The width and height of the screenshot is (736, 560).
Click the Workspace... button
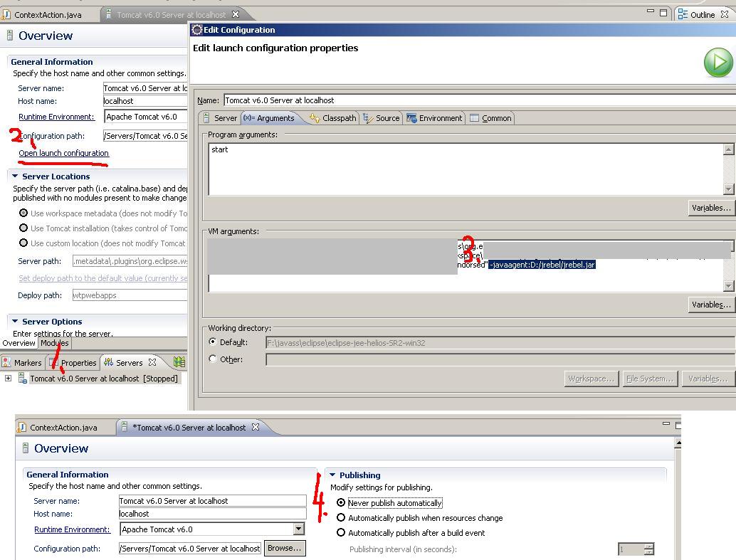tap(591, 379)
